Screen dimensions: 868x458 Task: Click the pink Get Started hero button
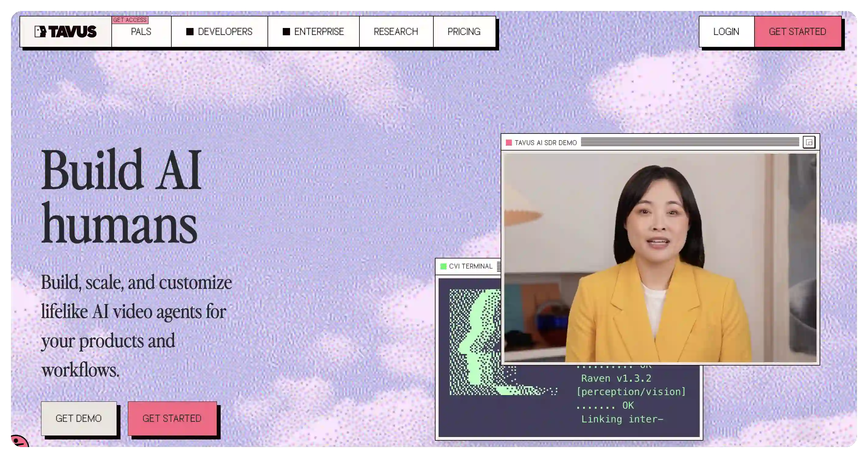[x=172, y=418]
